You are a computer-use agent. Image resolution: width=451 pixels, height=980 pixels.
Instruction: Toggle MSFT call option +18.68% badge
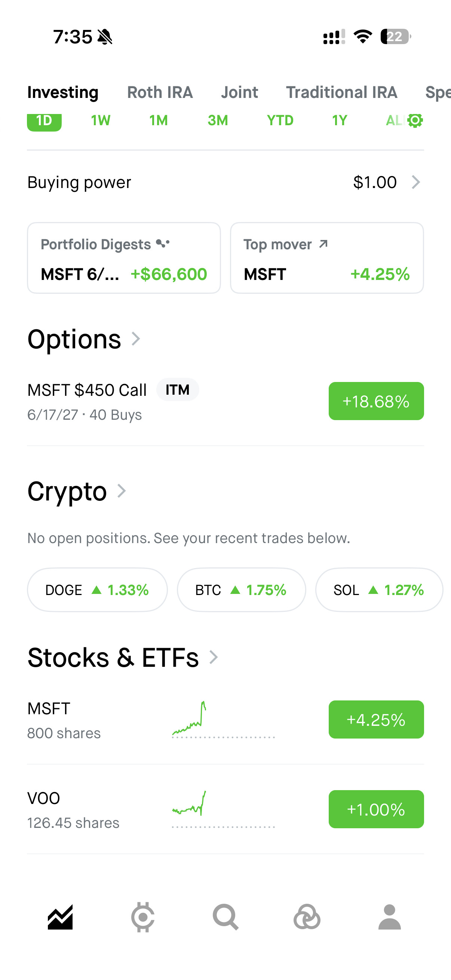[x=376, y=401]
